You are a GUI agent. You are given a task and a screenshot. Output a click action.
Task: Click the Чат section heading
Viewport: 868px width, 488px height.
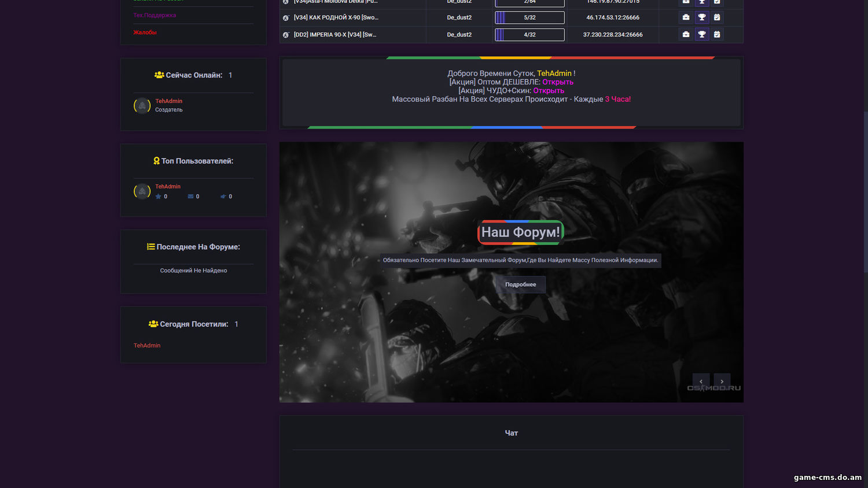pos(512,433)
